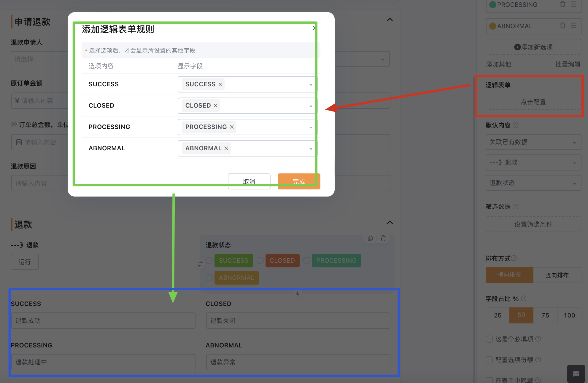Click 点击配置 under 逻辑表单
588x383 pixels.
[533, 102]
